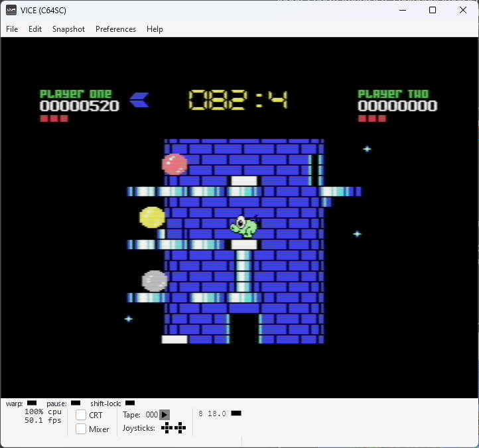The image size is (479, 448).
Task: Open the Snapshot menu
Action: [68, 29]
